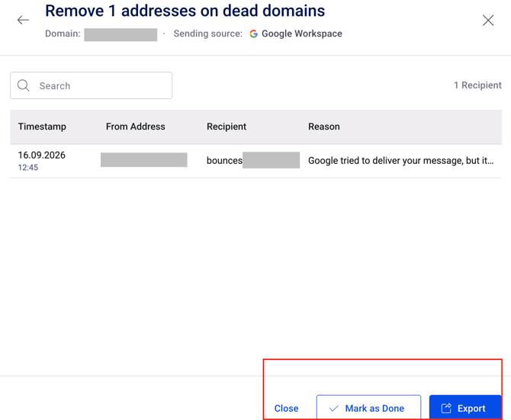Go back using the left arrow icon

pyautogui.click(x=23, y=20)
